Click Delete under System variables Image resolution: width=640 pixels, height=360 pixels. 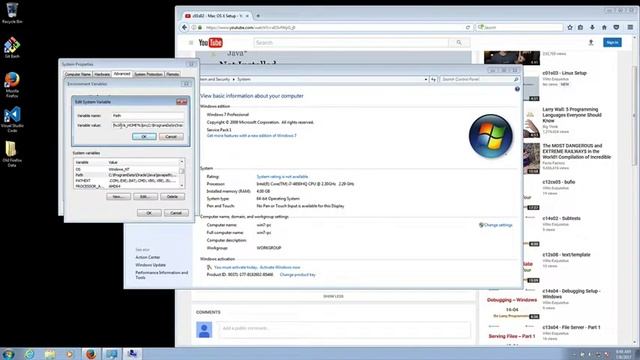(x=172, y=197)
